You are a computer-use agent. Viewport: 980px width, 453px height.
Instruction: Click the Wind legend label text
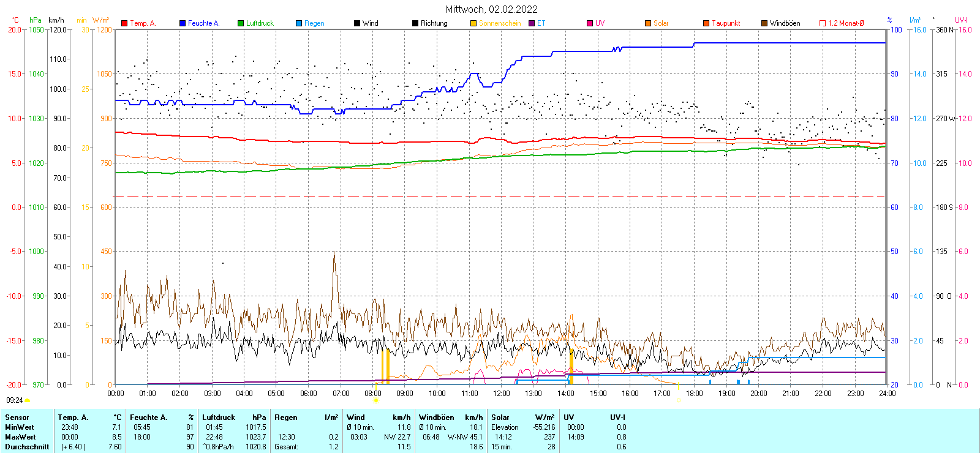click(x=370, y=23)
